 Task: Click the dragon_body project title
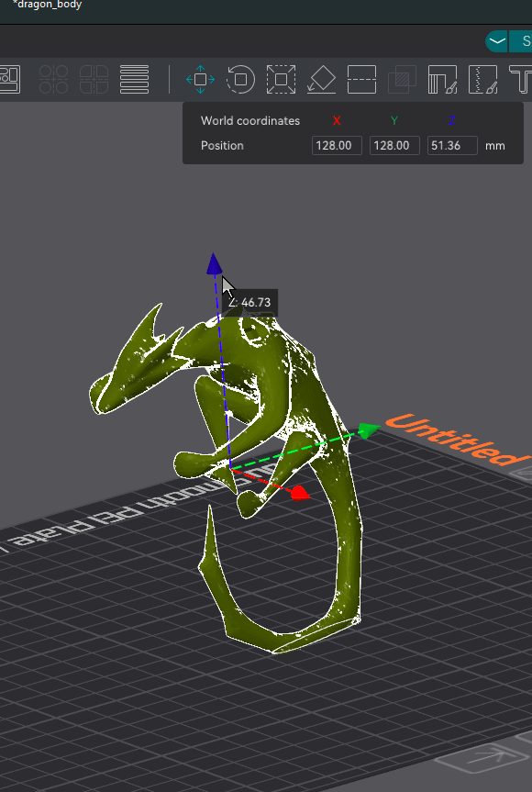pyautogui.click(x=47, y=5)
